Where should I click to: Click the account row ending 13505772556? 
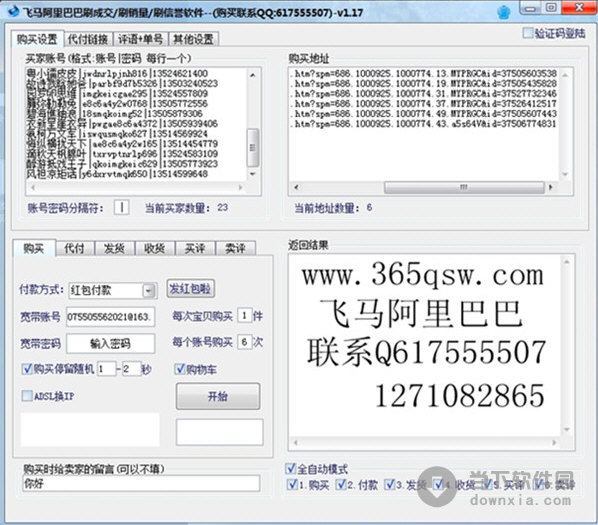[x=117, y=103]
